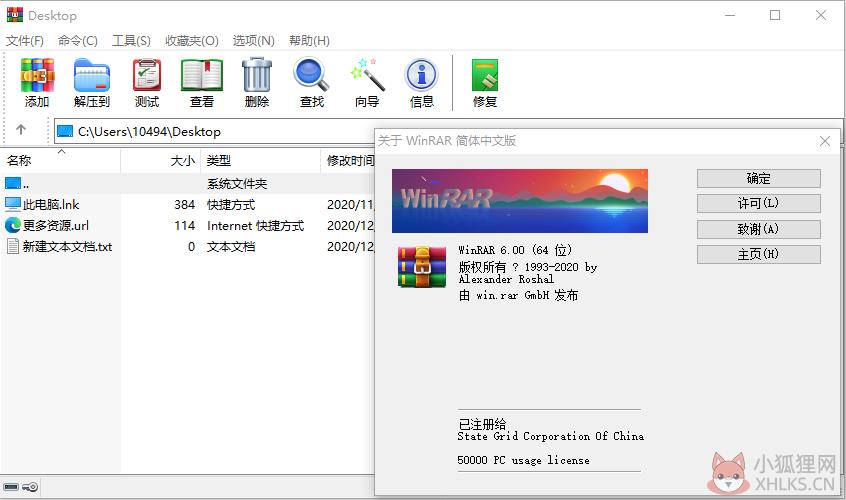Viewport: 846px width, 500px height.
Task: Maximize the Desktop WinRAR window
Action: pyautogui.click(x=775, y=15)
